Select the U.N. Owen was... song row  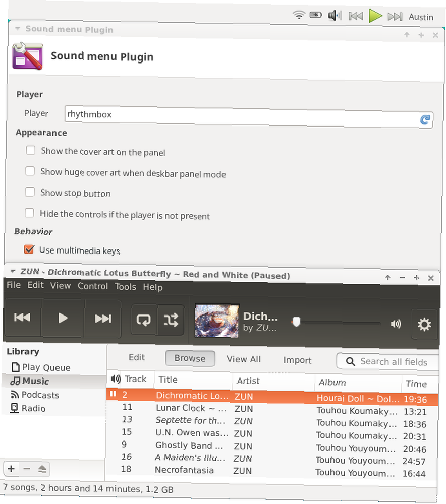click(271, 434)
